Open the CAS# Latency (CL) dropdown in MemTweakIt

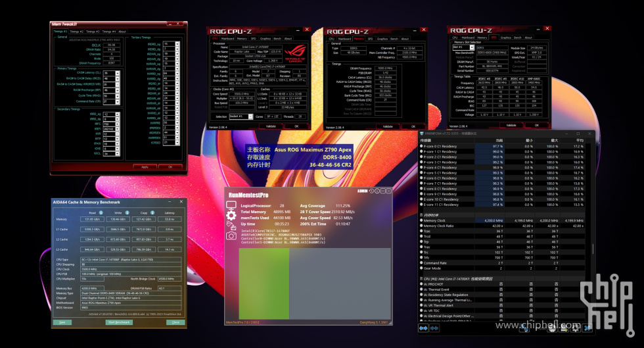point(118,73)
